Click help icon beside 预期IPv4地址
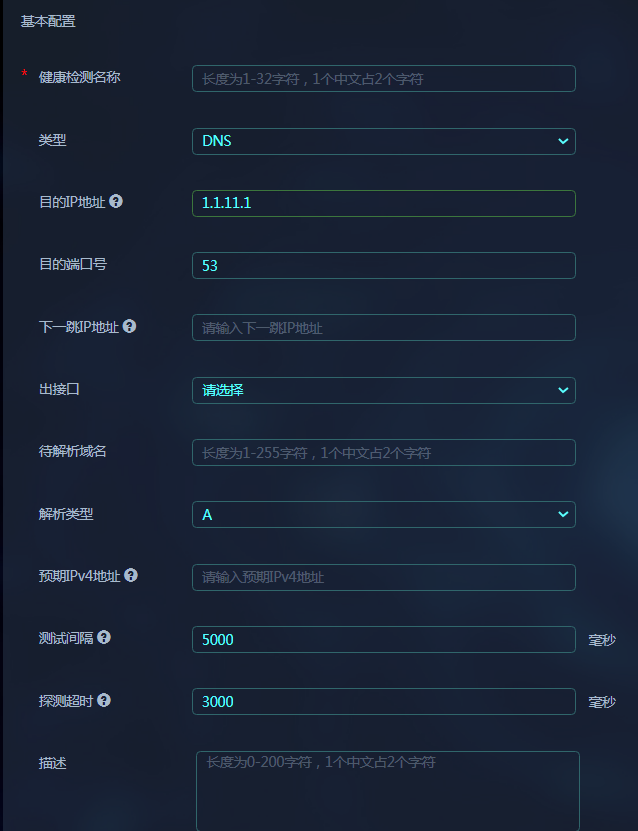Screen dimensions: 638x831 (131, 575)
